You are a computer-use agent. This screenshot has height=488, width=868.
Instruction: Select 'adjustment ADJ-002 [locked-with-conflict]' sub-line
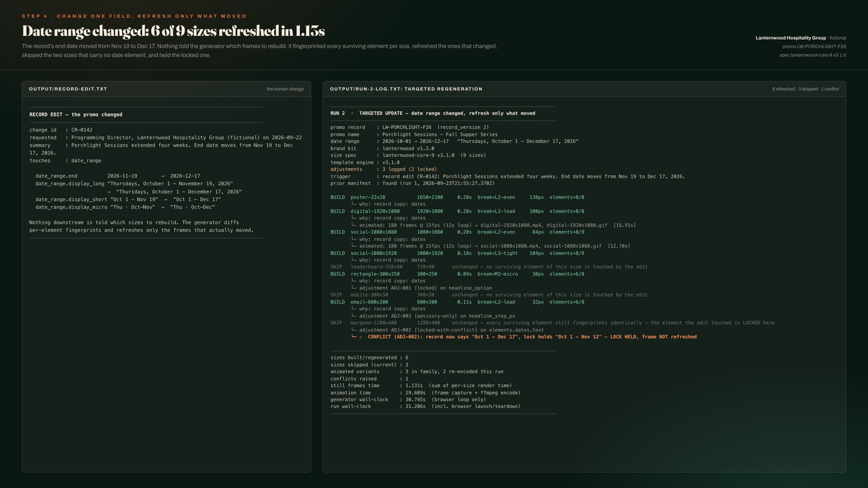448,330
